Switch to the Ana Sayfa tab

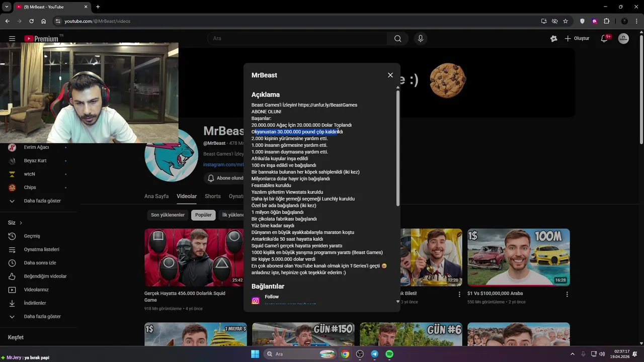156,196
